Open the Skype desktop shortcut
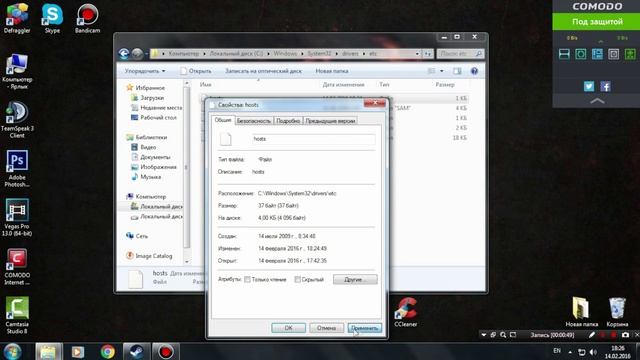The image size is (640, 360). click(x=52, y=18)
